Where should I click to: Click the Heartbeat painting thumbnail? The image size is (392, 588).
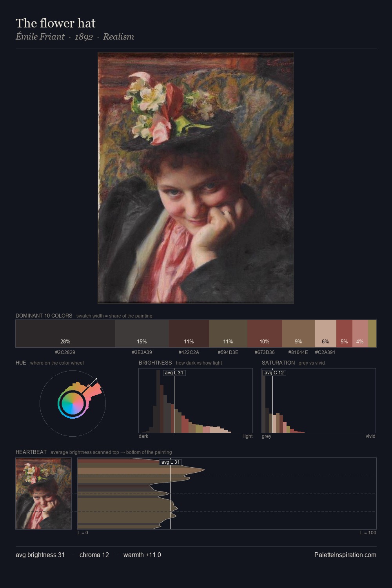pyautogui.click(x=44, y=494)
